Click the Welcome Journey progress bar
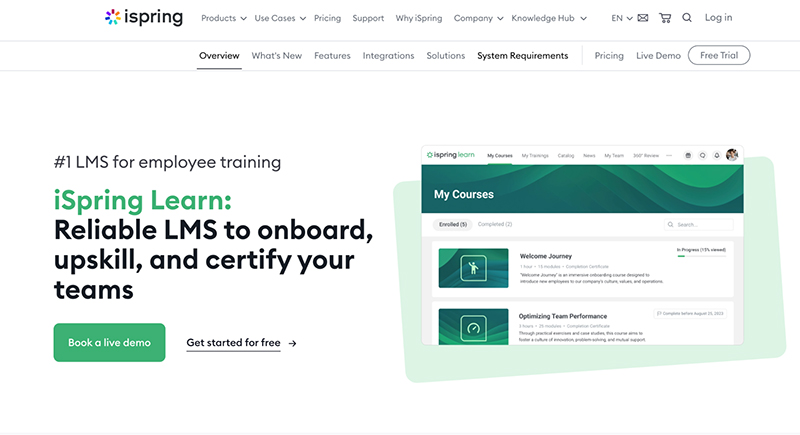800x435 pixels. pos(700,256)
